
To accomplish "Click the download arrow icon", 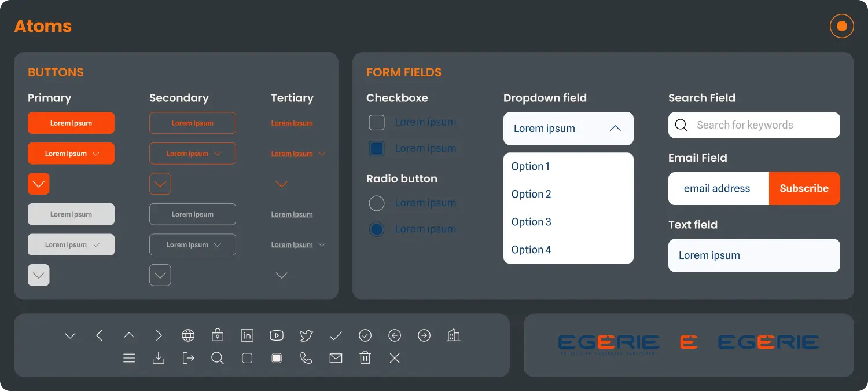I will tap(159, 358).
